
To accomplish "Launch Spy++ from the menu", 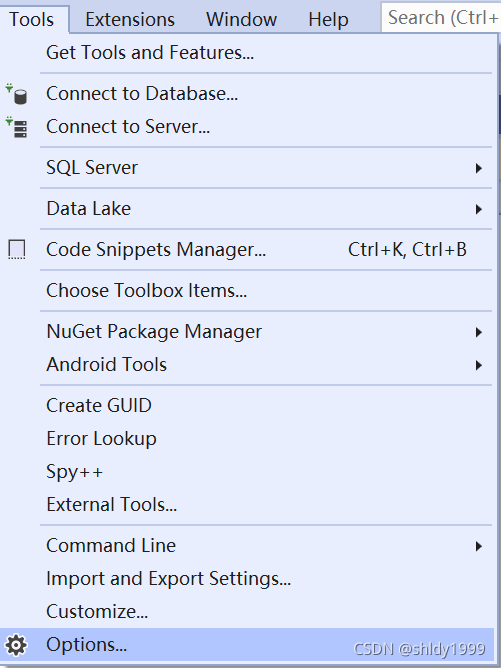I will point(247,472).
